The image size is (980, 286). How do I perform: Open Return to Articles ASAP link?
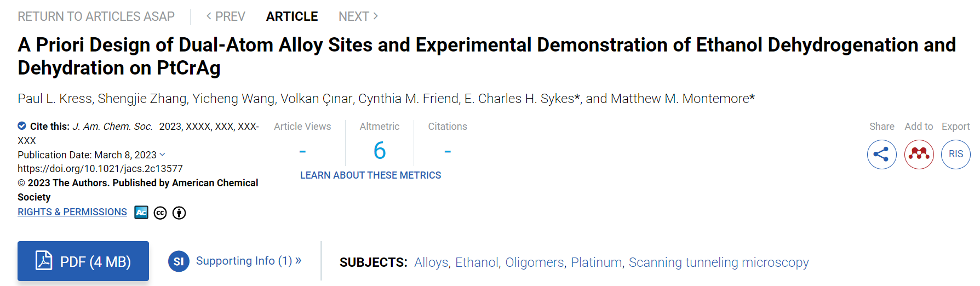click(x=96, y=16)
